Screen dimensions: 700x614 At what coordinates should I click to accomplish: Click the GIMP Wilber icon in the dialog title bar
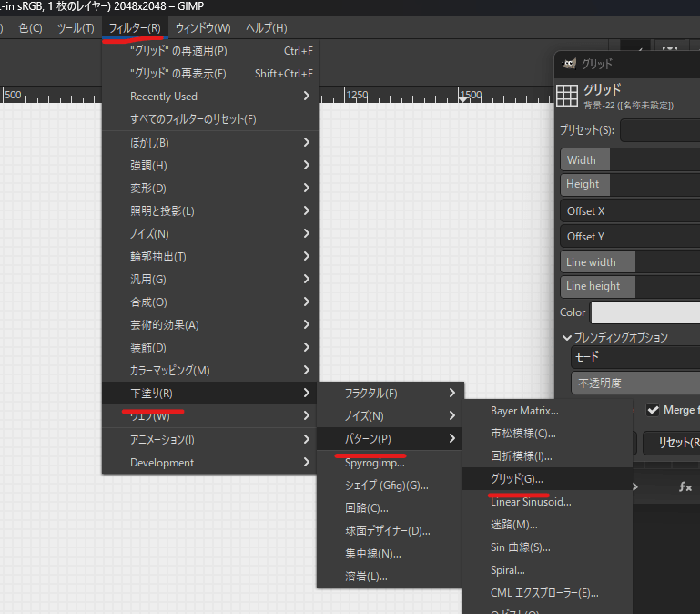coord(568,64)
